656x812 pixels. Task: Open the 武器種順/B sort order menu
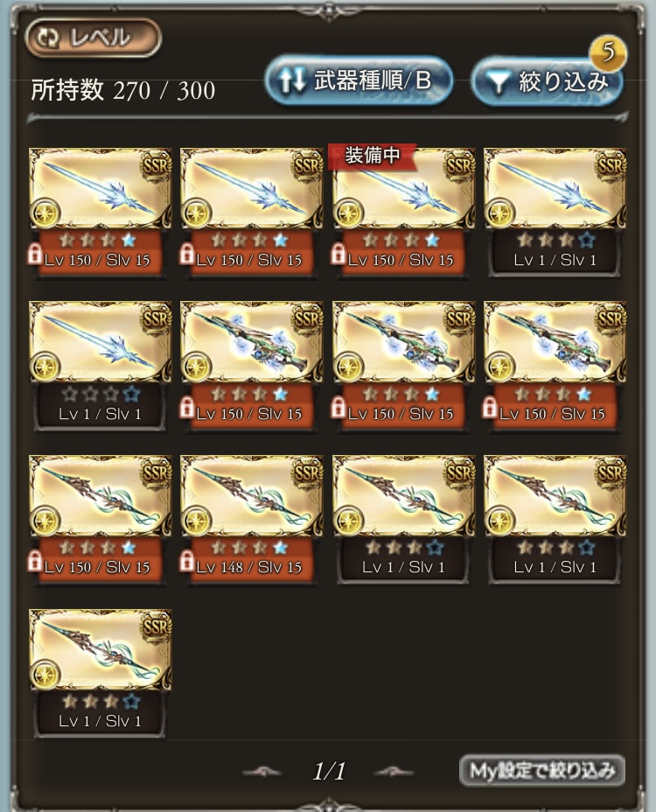click(359, 80)
